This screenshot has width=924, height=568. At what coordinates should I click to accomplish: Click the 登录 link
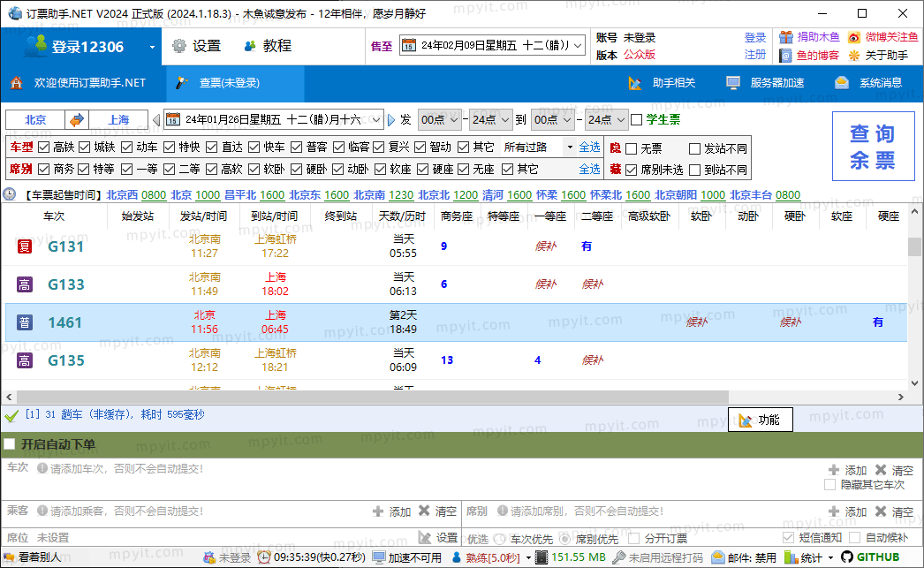click(755, 38)
